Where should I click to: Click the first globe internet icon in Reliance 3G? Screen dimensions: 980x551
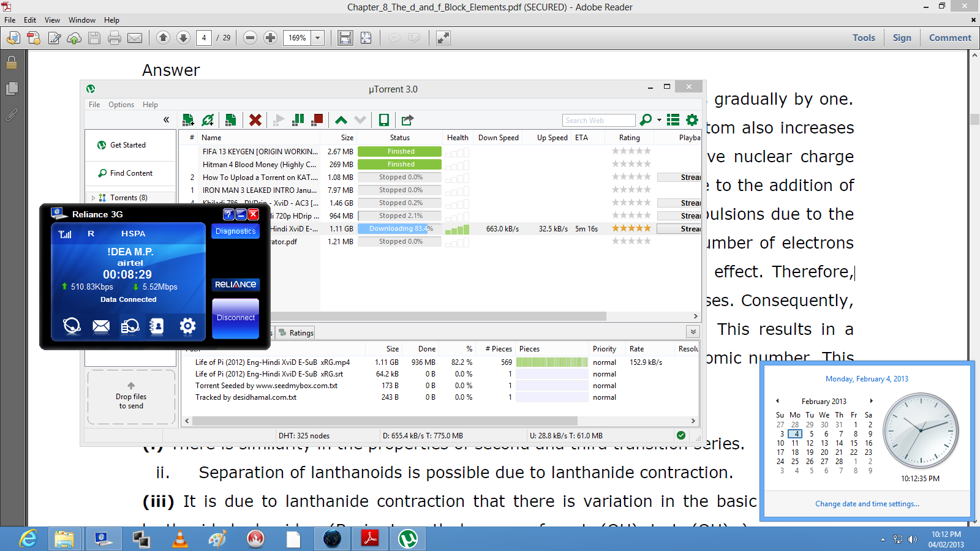(72, 326)
